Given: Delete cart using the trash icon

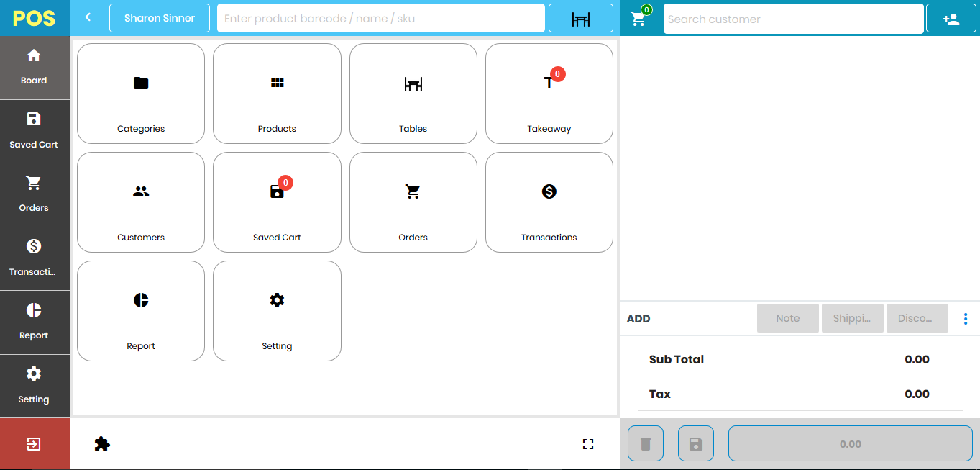Looking at the screenshot, I should (646, 444).
